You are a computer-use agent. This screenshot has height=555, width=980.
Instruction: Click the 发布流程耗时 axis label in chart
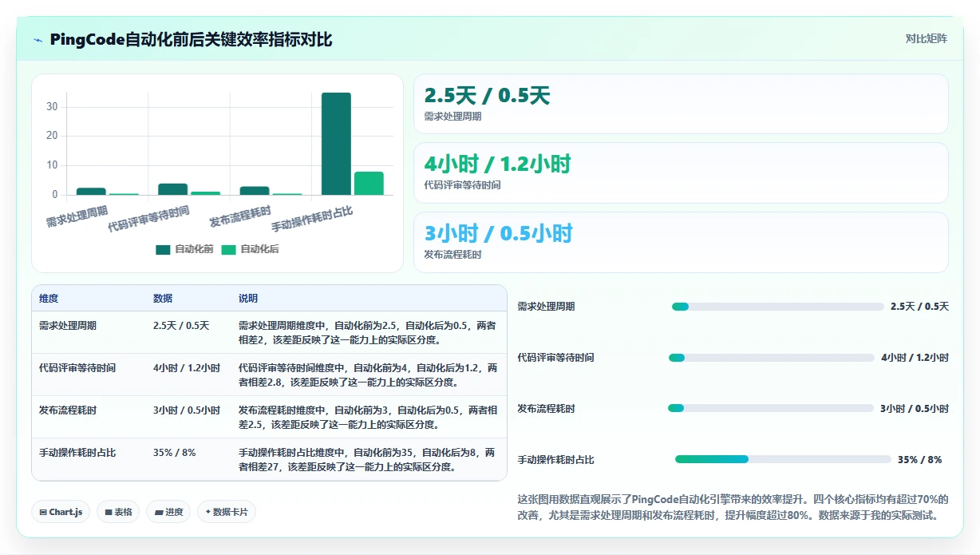[240, 216]
